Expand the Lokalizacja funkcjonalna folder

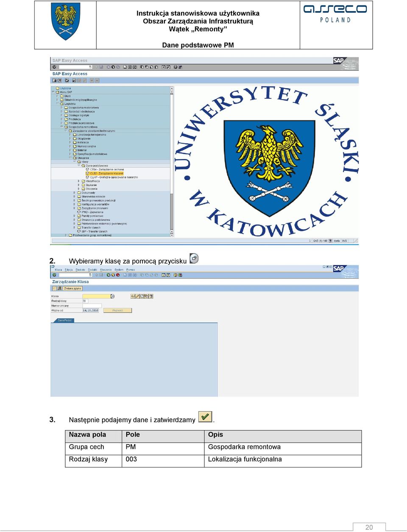click(x=70, y=135)
